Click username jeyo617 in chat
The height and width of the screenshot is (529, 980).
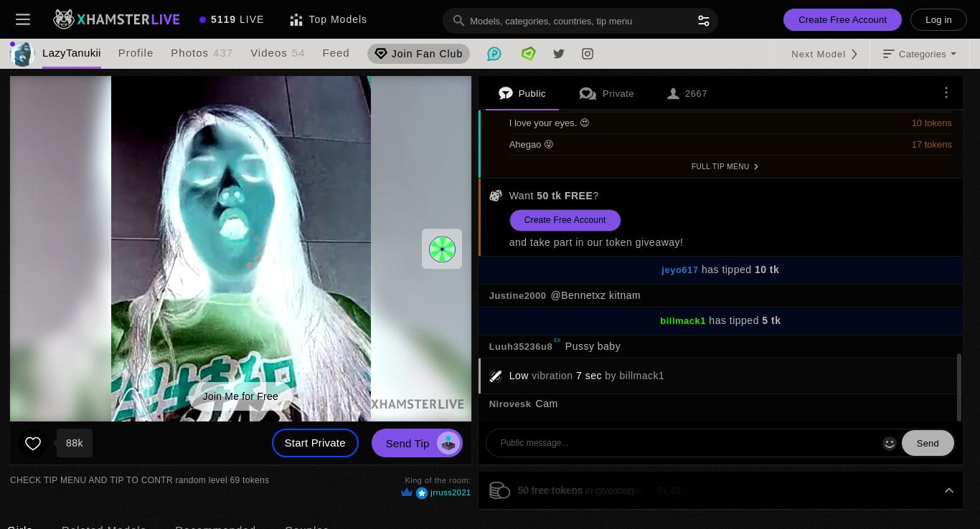click(679, 270)
